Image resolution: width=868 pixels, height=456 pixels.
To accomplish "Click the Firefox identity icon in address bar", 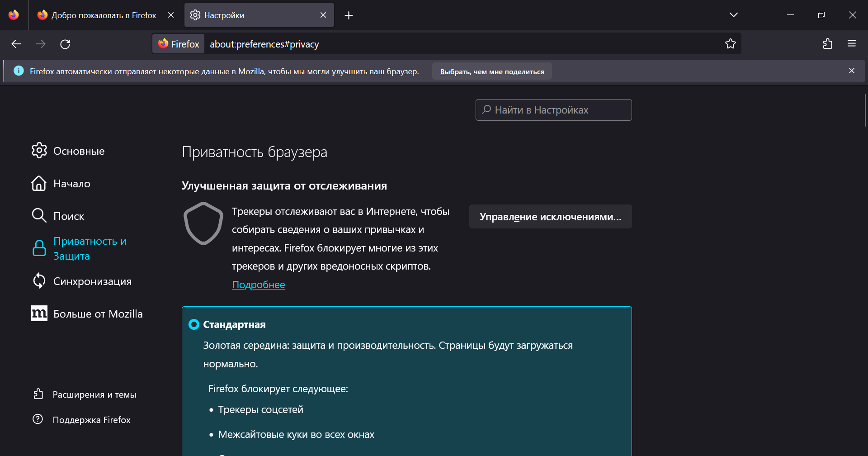I will coord(179,44).
